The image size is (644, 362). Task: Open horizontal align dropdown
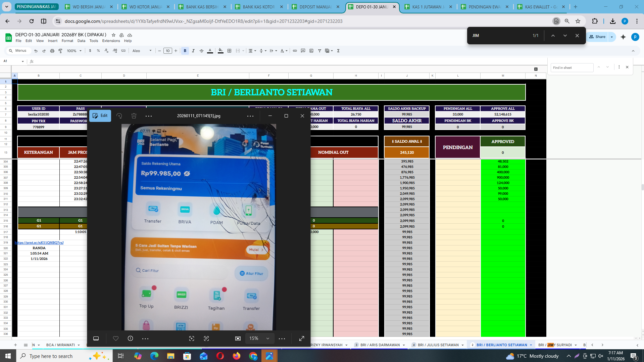click(x=252, y=51)
